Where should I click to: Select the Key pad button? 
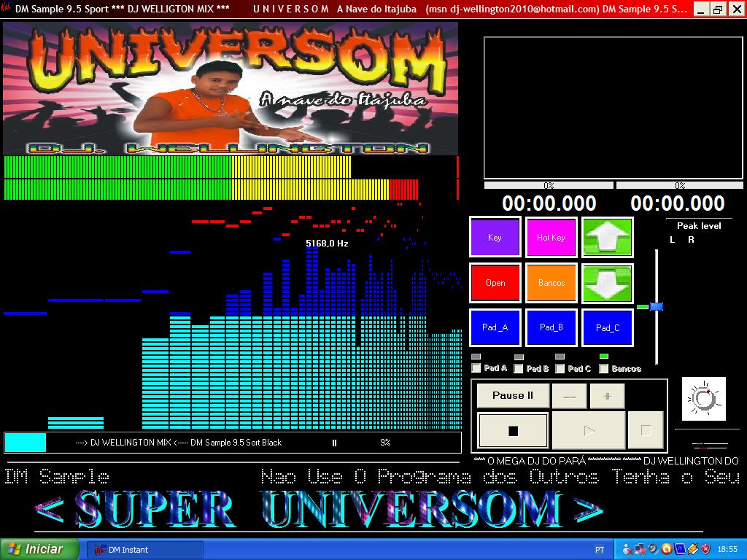tap(495, 237)
